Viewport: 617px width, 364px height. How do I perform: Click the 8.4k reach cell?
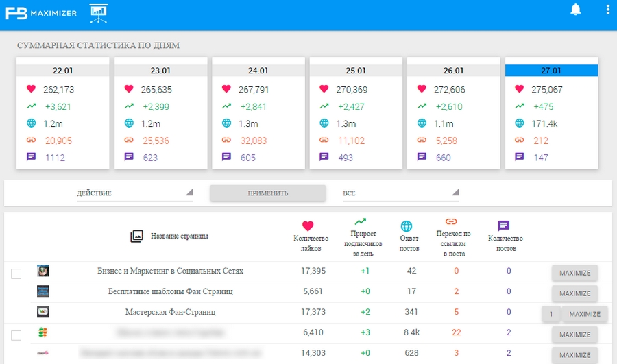(411, 332)
